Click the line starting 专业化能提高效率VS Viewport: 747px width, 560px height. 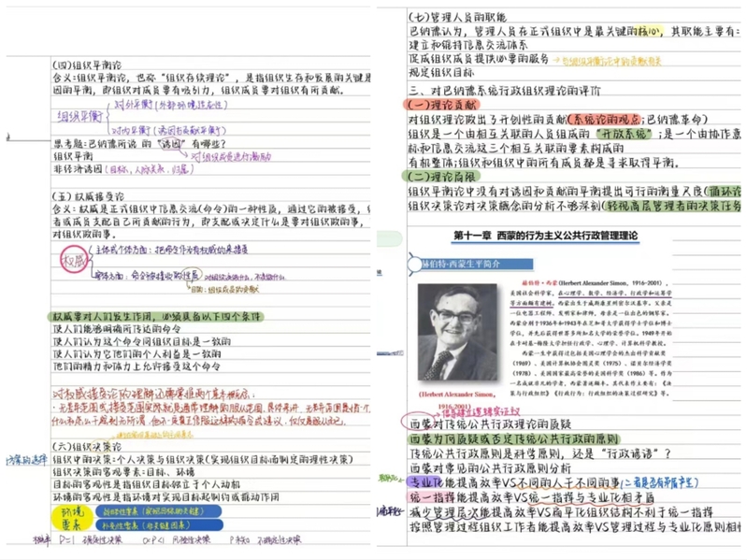point(553,482)
